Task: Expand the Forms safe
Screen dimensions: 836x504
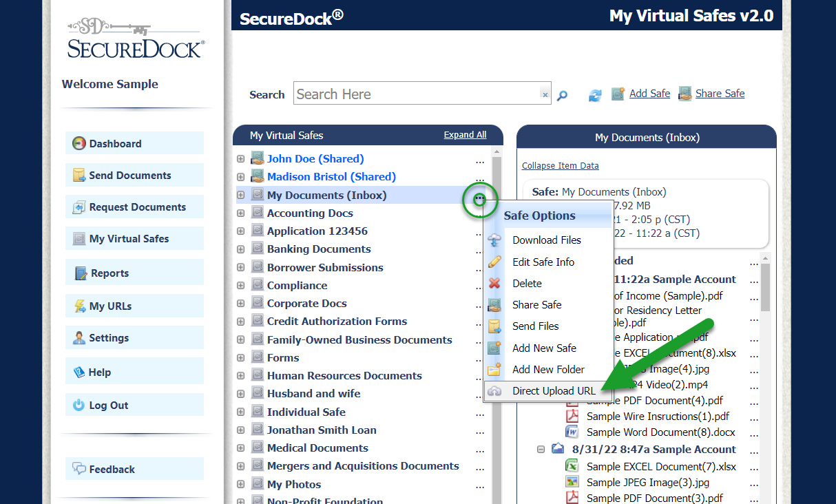Action: coord(240,357)
